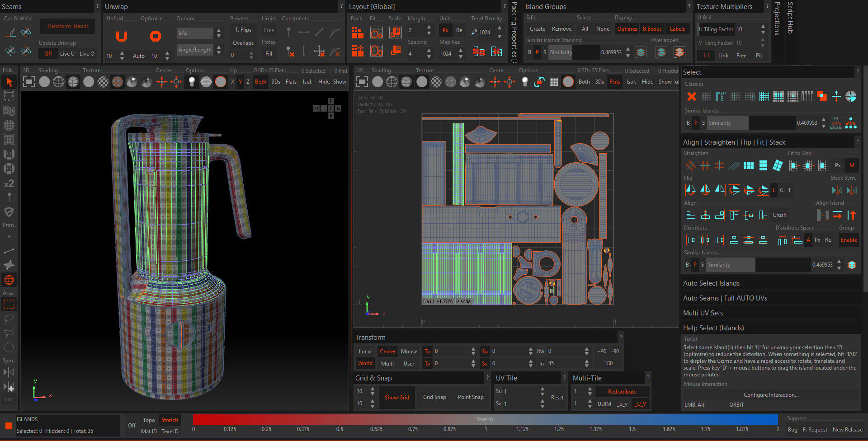The height and width of the screenshot is (441, 868).
Task: Toggle Show Grid in Grid & Snap
Action: [397, 398]
